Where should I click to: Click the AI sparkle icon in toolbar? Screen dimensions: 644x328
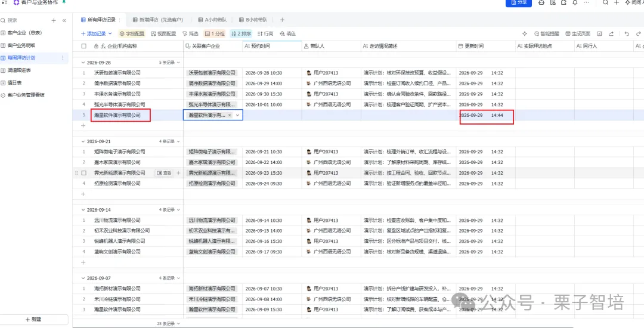click(x=525, y=33)
